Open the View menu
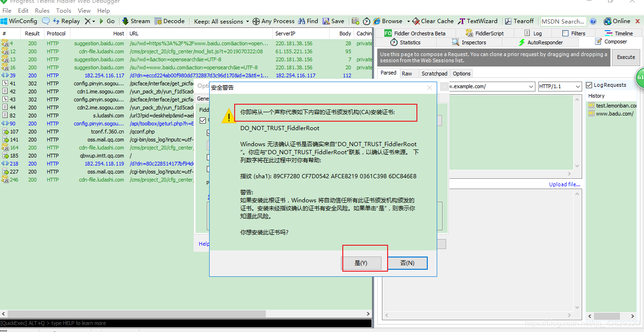Image resolution: width=644 pixels, height=332 pixels. click(x=84, y=10)
